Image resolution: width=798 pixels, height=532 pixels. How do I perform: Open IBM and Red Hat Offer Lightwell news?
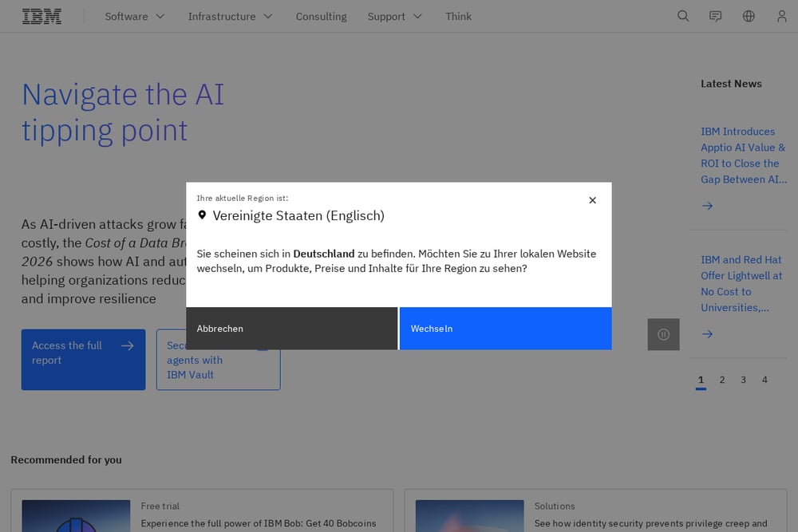tap(741, 283)
